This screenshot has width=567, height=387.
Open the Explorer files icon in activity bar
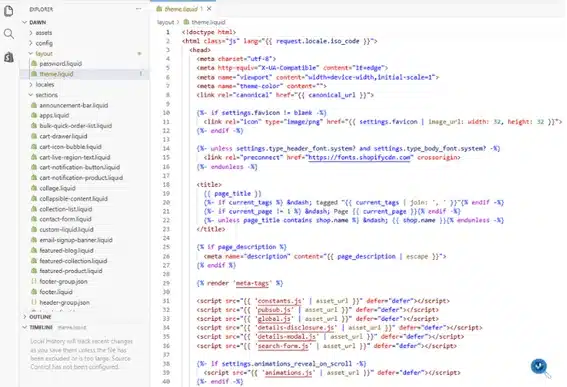click(x=9, y=11)
